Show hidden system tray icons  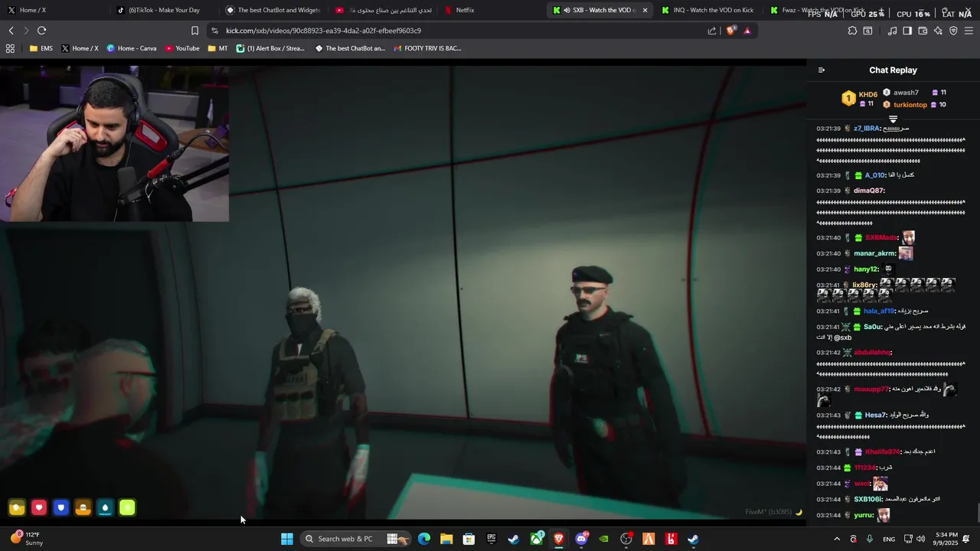point(837,539)
